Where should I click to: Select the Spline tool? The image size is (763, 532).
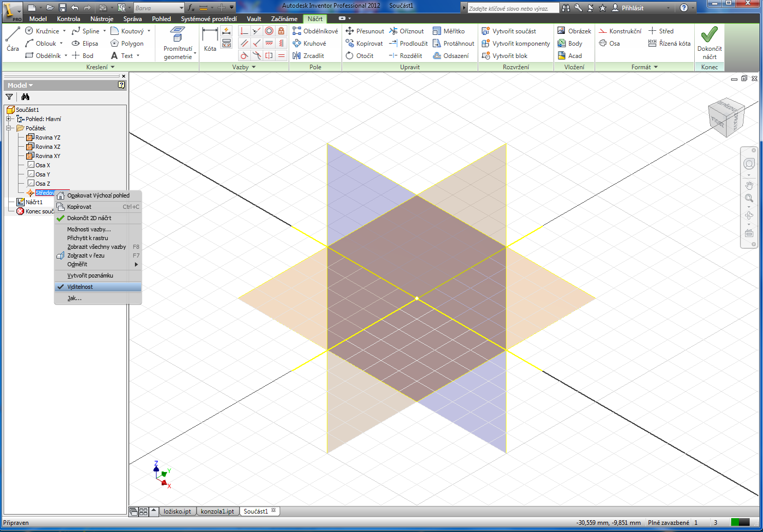86,31
